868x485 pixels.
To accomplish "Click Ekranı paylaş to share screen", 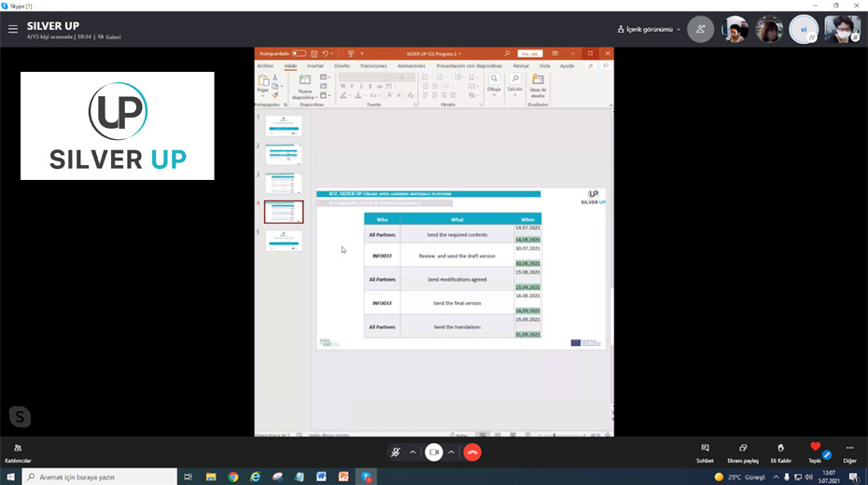I will click(742, 451).
